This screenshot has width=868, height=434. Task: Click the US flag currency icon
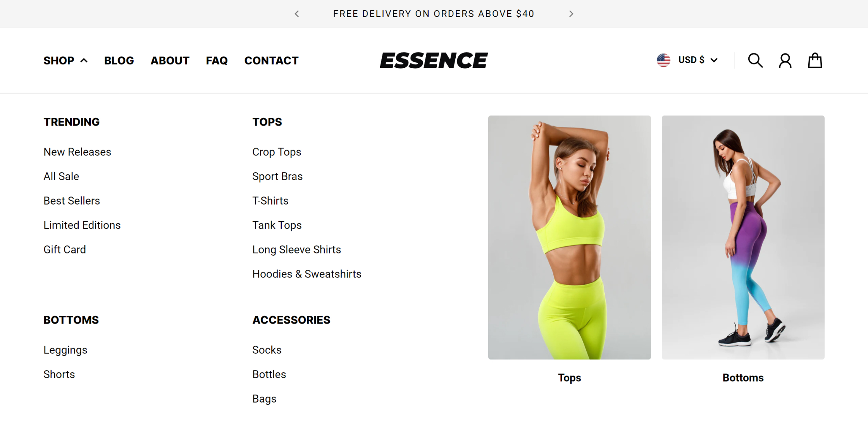click(x=663, y=60)
